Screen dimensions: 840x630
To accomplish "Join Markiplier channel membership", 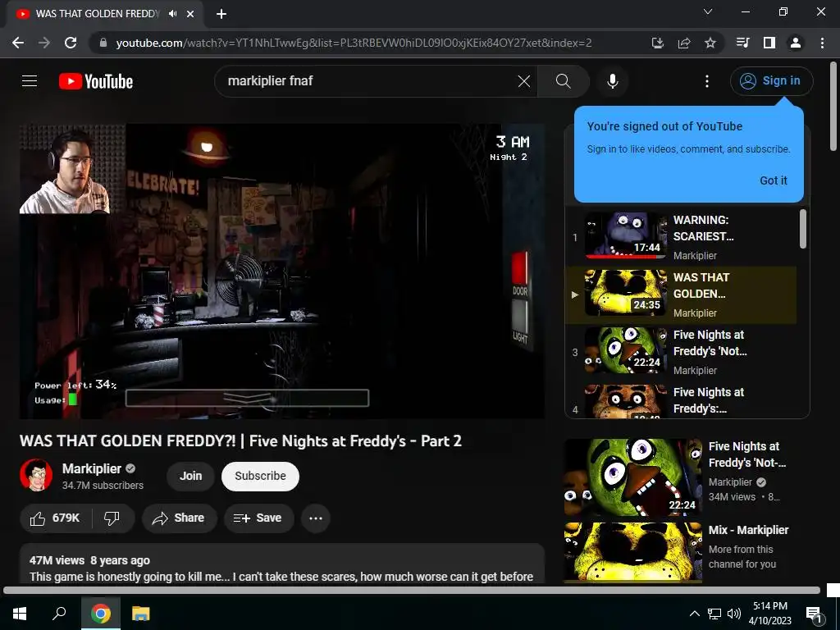I will pos(190,476).
